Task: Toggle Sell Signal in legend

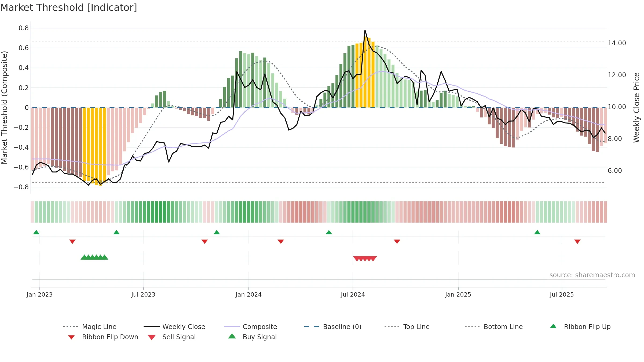Action: click(x=172, y=337)
